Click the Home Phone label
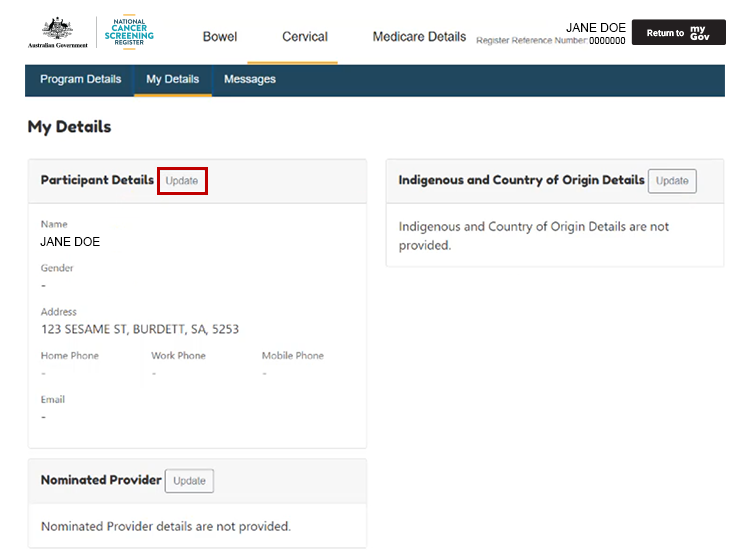 point(70,356)
